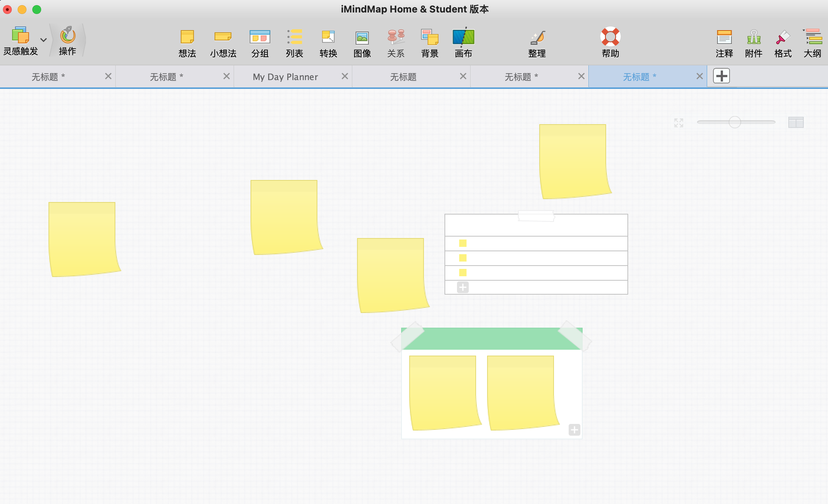The image size is (828, 504).
Task: Click plus button to add list row
Action: (x=462, y=287)
